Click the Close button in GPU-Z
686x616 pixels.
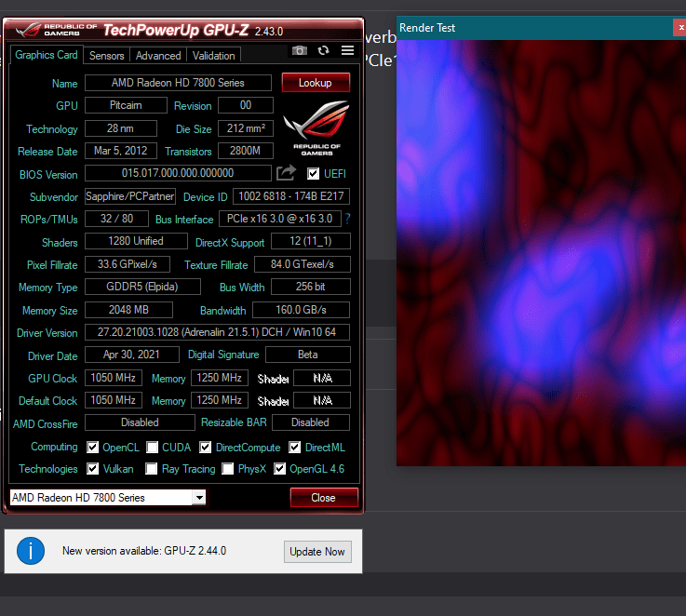(324, 498)
